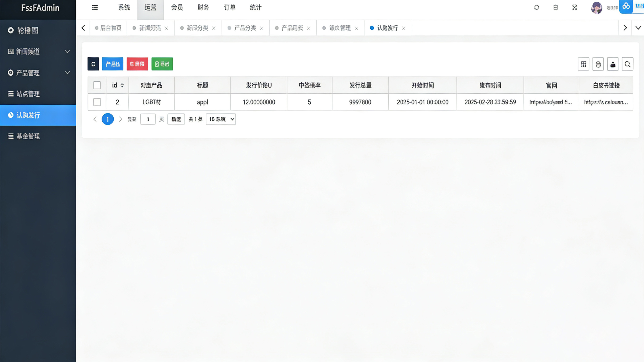Click the red delete button
644x362 pixels.
tap(137, 64)
